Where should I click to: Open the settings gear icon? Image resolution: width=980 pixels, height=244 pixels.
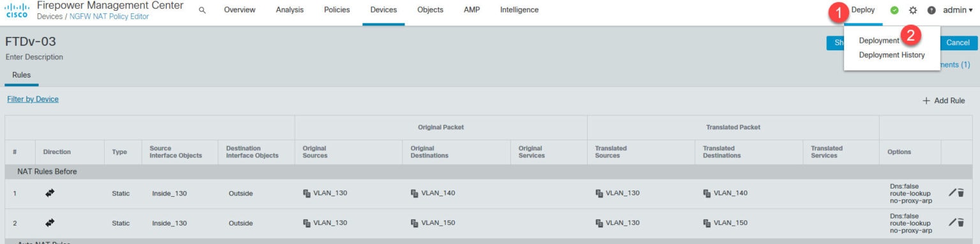(x=913, y=10)
